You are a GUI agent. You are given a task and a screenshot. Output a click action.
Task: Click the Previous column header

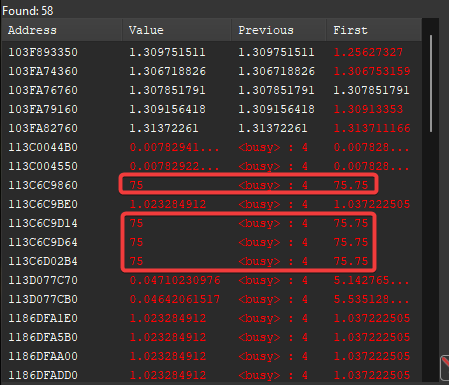(279, 30)
